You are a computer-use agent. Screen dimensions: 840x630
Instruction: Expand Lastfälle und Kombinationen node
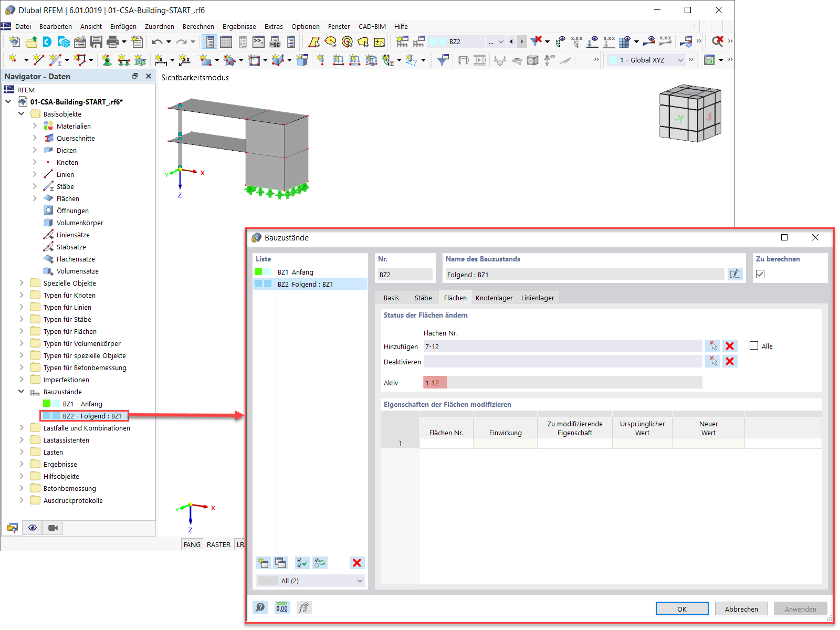(22, 428)
